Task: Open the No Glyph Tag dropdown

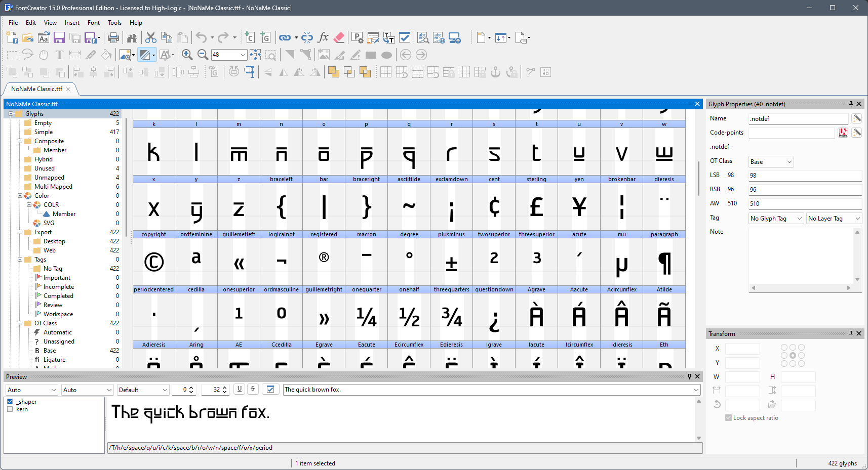Action: (776, 219)
